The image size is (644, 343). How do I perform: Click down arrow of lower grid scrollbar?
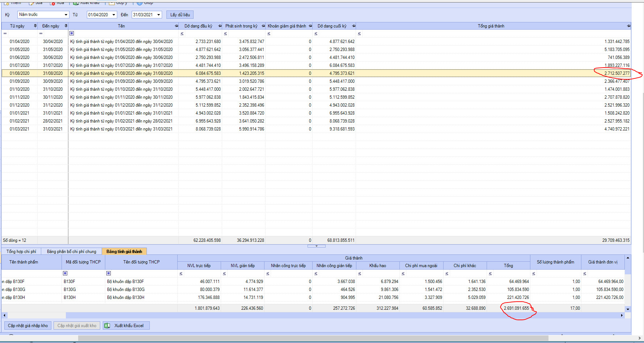[x=628, y=309]
